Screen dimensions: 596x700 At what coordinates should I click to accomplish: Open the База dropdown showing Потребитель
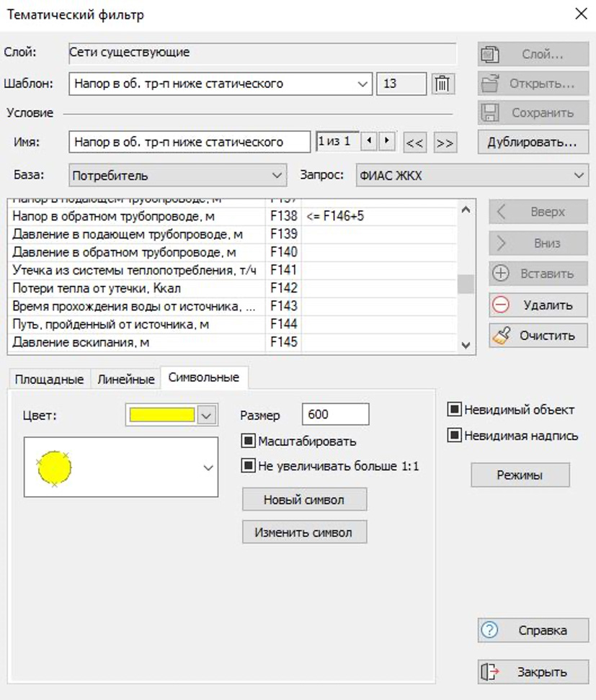(278, 175)
